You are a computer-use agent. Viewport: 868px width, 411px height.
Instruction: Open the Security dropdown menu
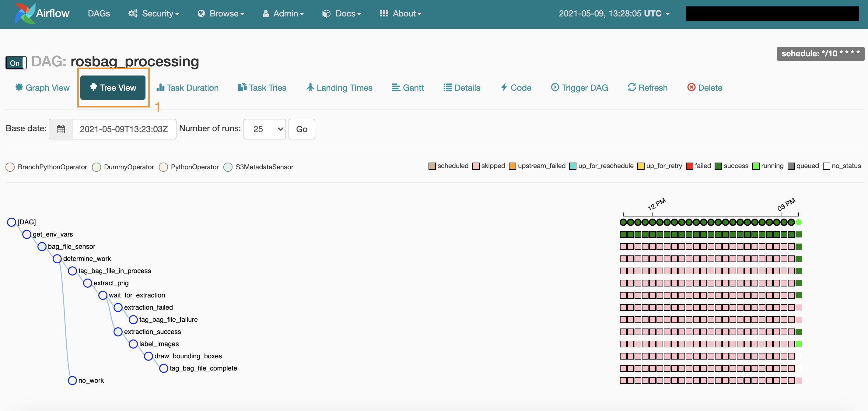pos(154,13)
